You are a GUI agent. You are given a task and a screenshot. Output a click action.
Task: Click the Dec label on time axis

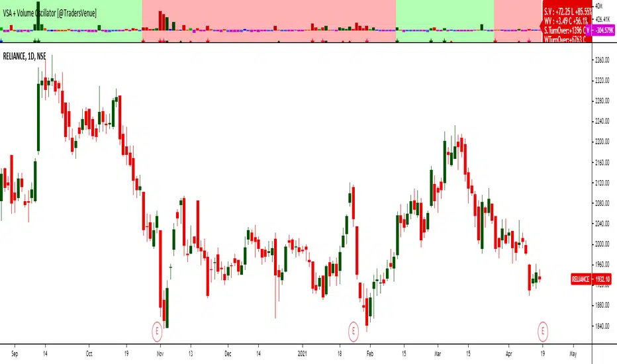tap(228, 354)
